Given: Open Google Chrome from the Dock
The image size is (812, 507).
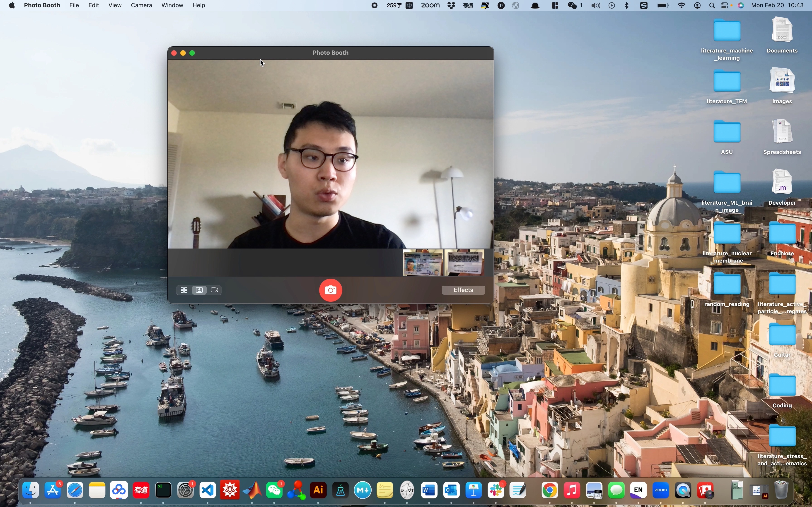Looking at the screenshot, I should tap(550, 490).
